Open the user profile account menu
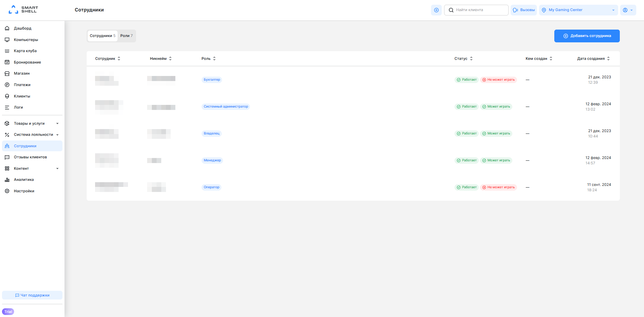This screenshot has width=644, height=317. tap(628, 10)
